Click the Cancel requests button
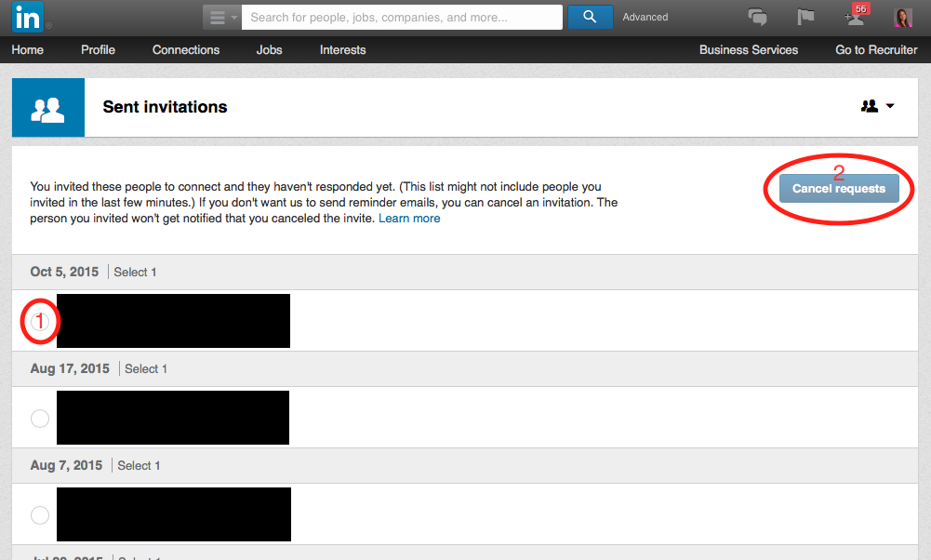The image size is (931, 560). pos(839,188)
